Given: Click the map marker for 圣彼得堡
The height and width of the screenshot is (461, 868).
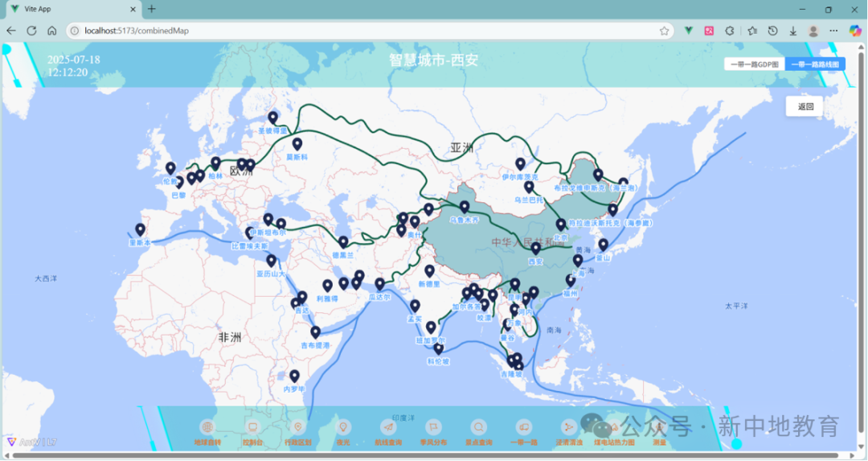Looking at the screenshot, I should 273,117.
